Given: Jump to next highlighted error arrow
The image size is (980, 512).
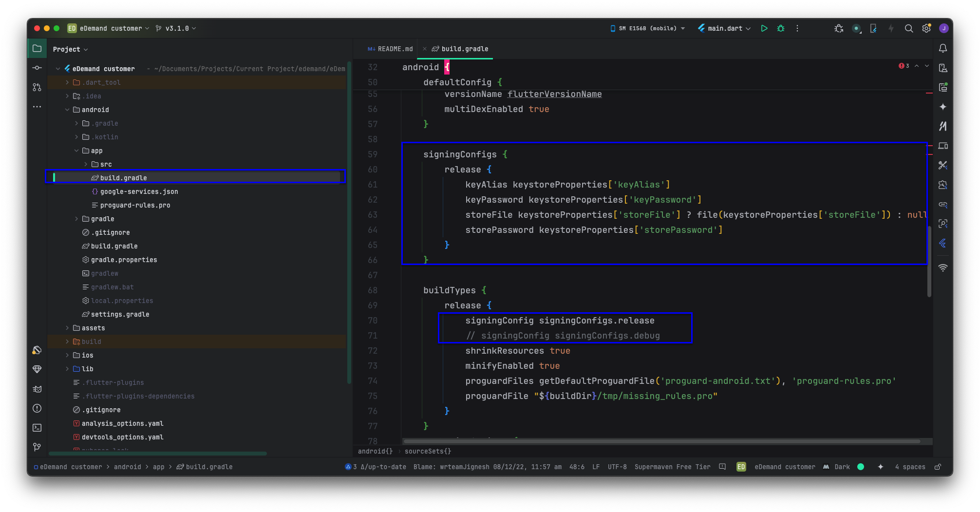Looking at the screenshot, I should (927, 66).
